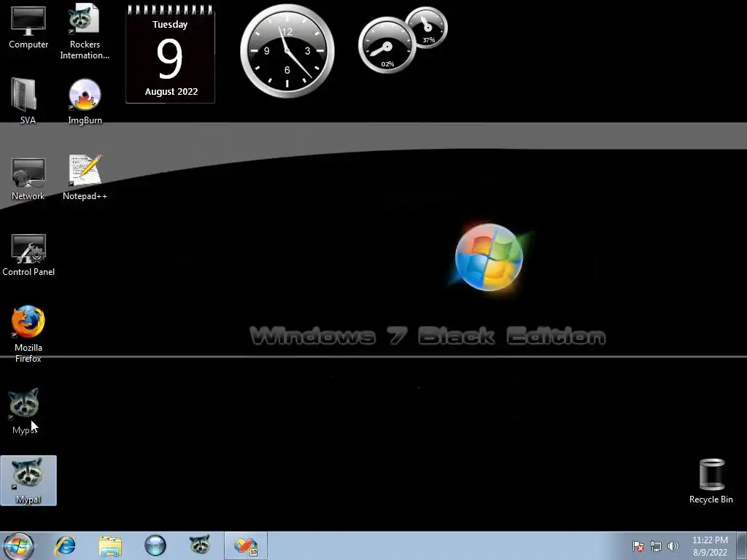Select the Network desktop icon
The width and height of the screenshot is (747, 560).
click(28, 179)
